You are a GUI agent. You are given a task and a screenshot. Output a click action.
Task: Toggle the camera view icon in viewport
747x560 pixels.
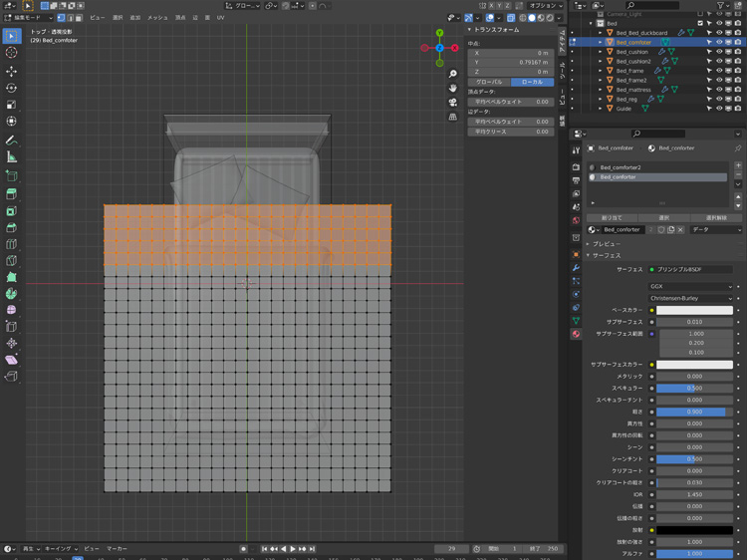[453, 102]
